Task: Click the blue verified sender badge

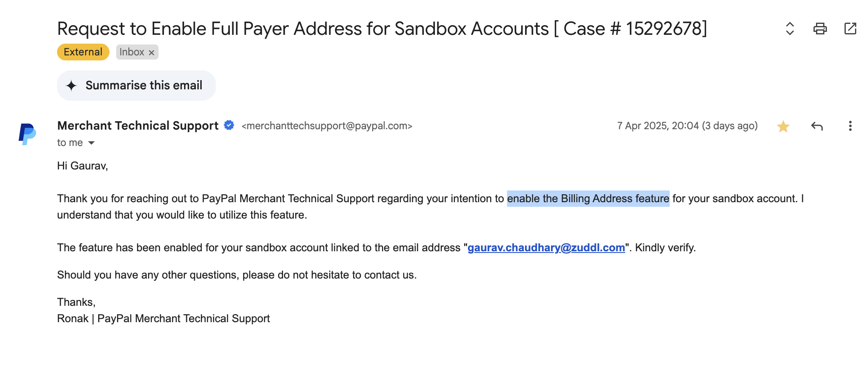Action: pyautogui.click(x=229, y=125)
